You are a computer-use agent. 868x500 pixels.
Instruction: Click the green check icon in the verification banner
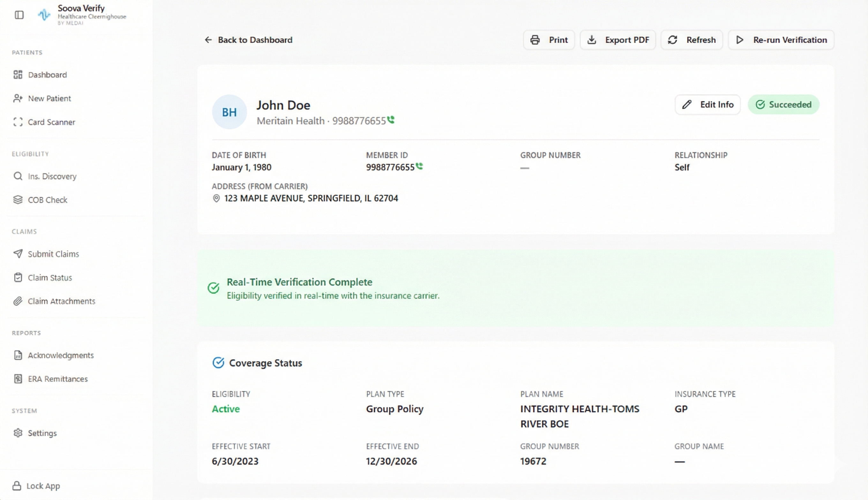(213, 288)
